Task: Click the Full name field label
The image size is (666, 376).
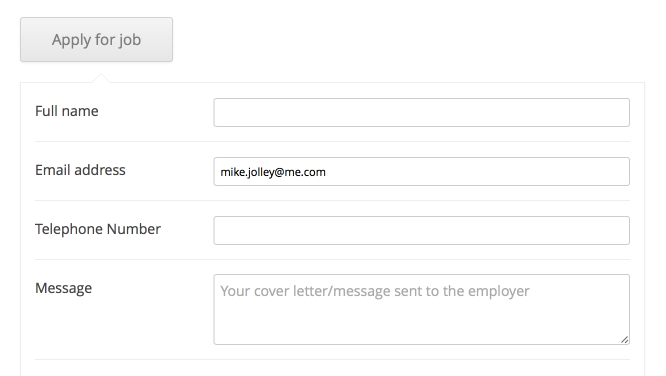Action: 67,111
